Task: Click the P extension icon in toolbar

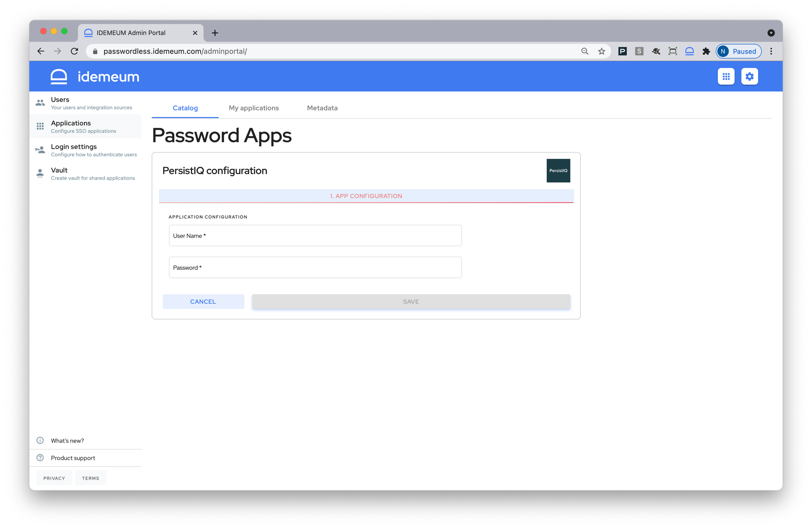Action: pos(622,51)
